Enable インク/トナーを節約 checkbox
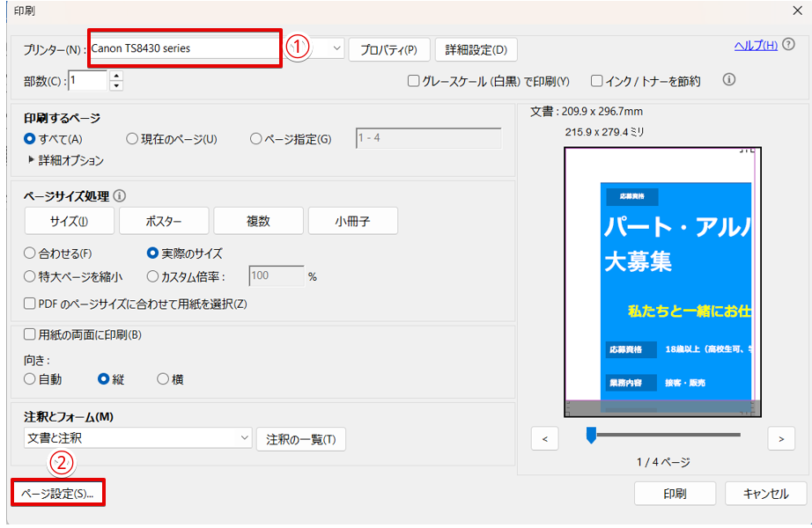This screenshot has width=812, height=528. coord(597,81)
